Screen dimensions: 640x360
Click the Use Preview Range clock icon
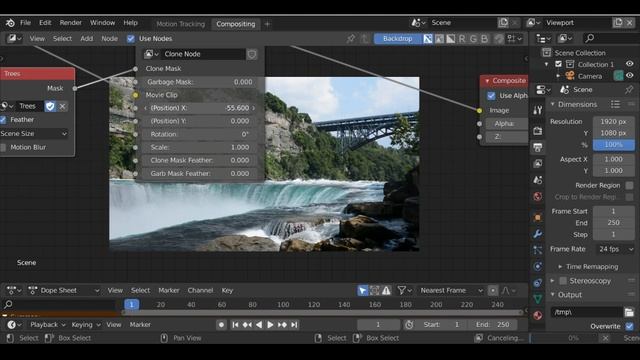click(409, 324)
